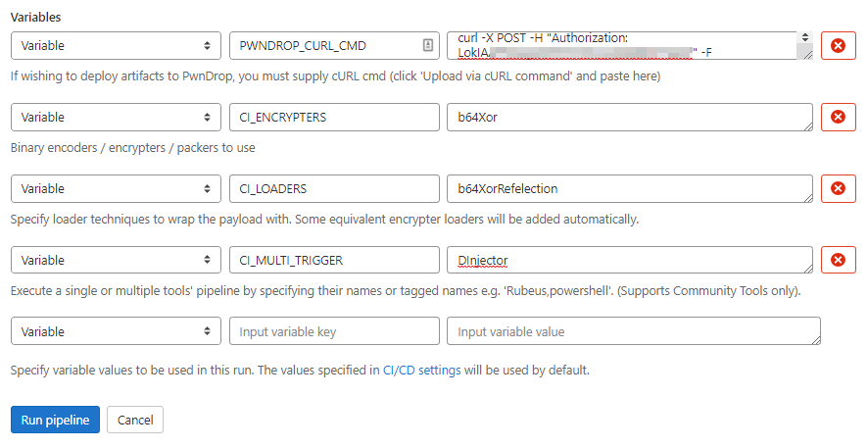Expand type dropdown for CI_MULTI_TRIGGER row

pos(116,260)
